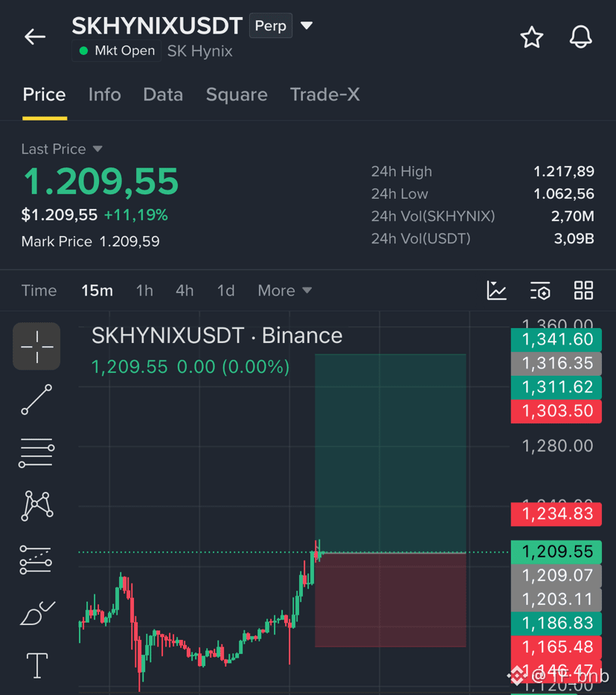Open chart settings list-gear icon

pyautogui.click(x=540, y=290)
